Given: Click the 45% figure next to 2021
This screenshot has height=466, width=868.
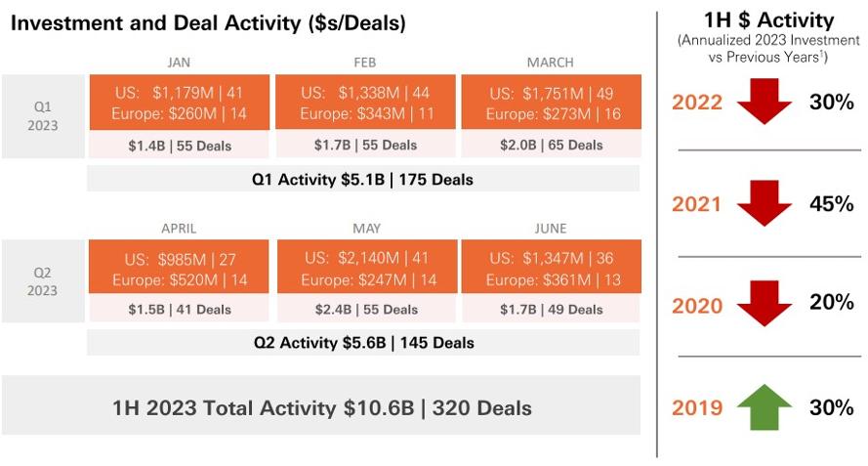Looking at the screenshot, I should tap(832, 203).
